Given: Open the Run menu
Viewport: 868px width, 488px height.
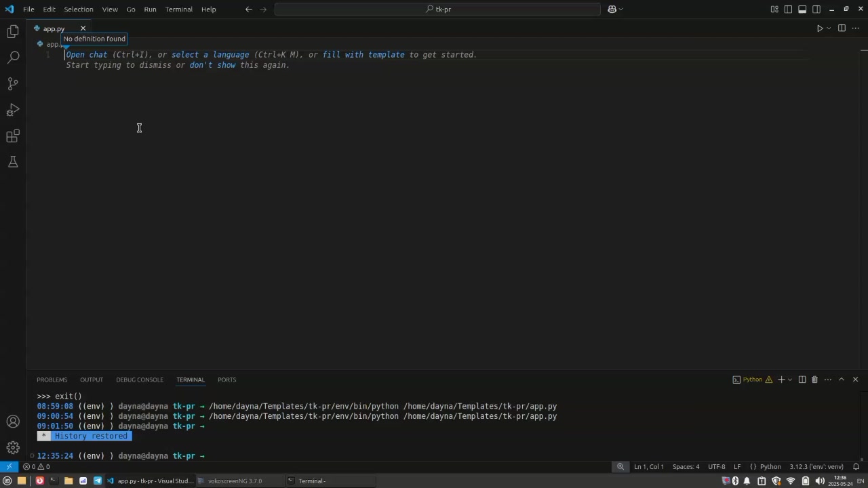Looking at the screenshot, I should pos(151,9).
